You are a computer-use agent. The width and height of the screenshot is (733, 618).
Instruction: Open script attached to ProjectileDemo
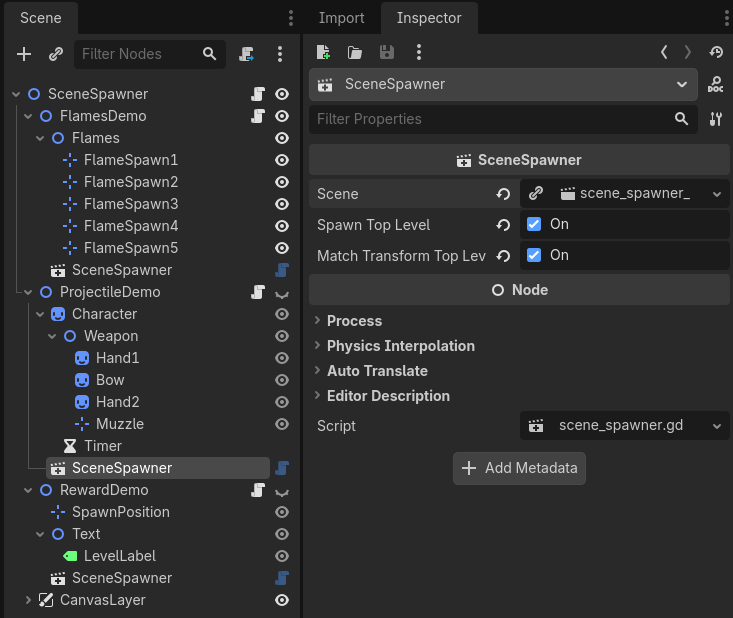click(258, 292)
